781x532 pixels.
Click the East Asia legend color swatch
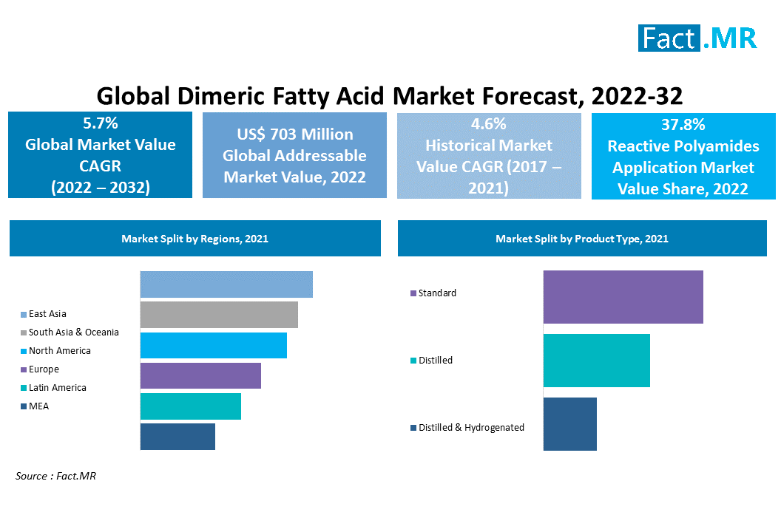24,315
